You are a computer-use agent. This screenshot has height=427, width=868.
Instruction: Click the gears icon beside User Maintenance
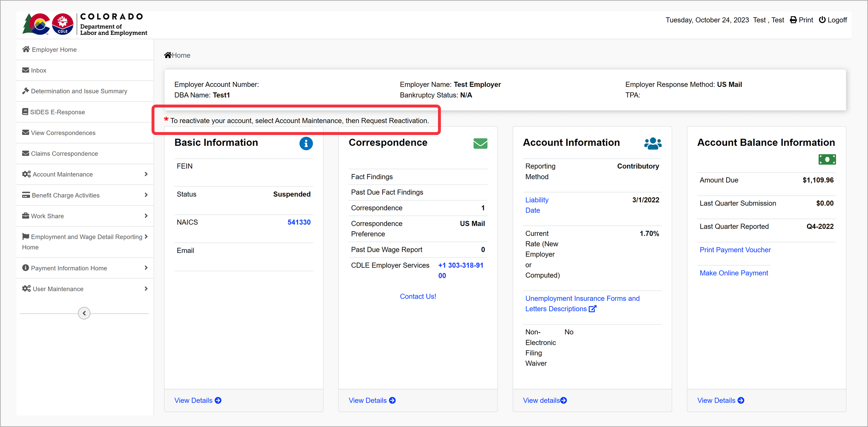click(26, 288)
